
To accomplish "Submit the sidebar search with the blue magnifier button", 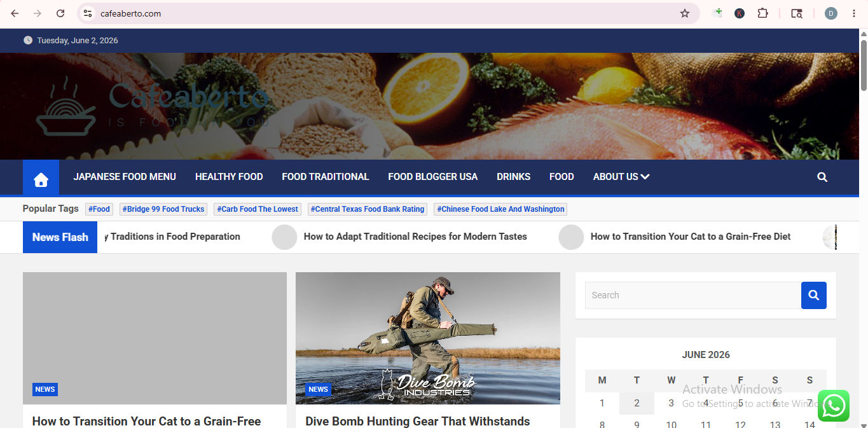I will coord(813,295).
